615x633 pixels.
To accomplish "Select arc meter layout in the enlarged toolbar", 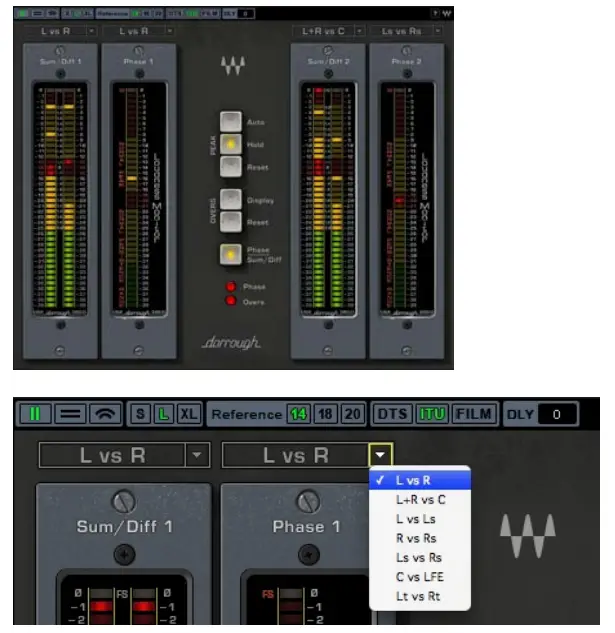I will (x=105, y=414).
